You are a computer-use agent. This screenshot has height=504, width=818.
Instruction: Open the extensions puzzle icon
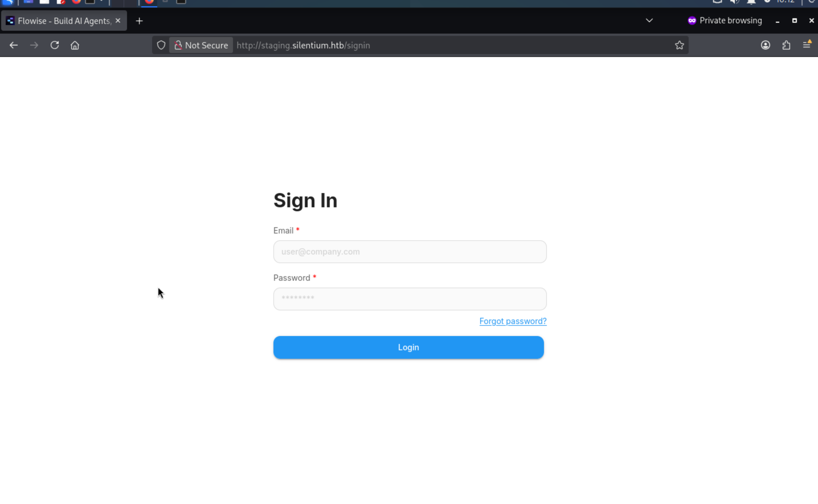pyautogui.click(x=786, y=45)
